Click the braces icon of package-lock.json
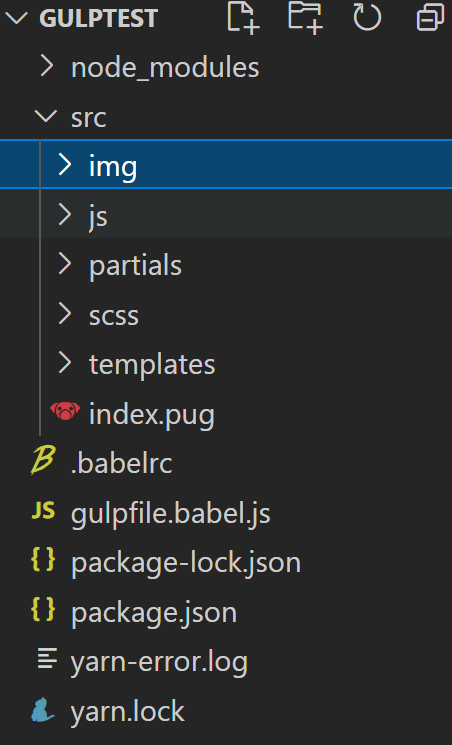 (x=43, y=560)
